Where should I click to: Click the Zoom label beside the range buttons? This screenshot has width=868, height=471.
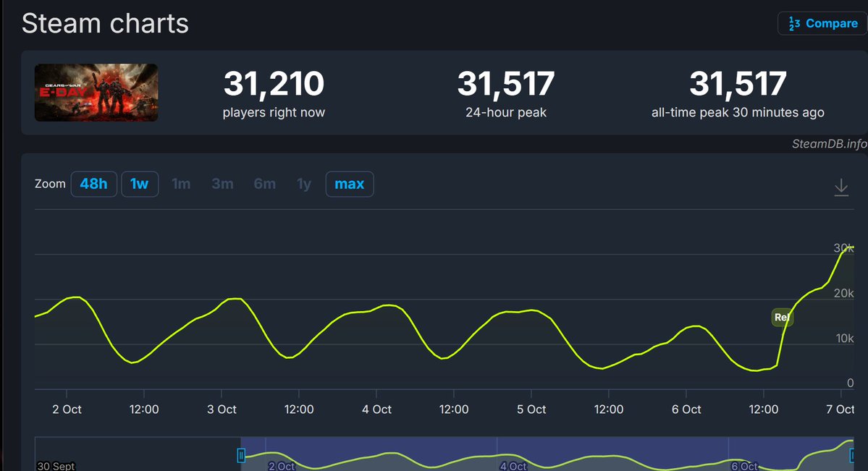50,184
